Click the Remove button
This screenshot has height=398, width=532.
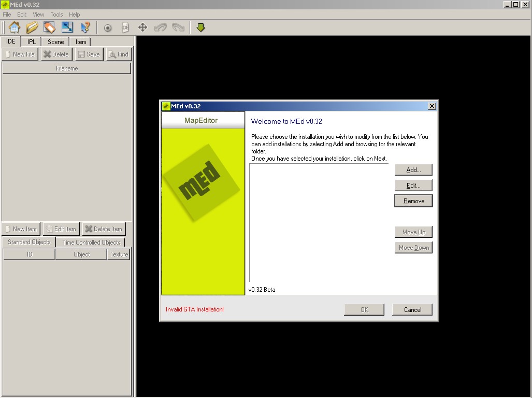point(413,201)
